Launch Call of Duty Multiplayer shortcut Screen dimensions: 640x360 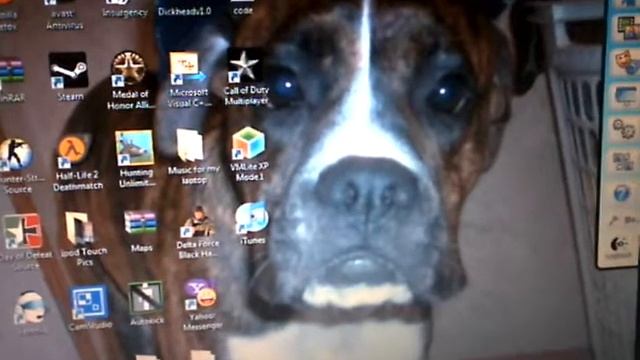pos(244,65)
